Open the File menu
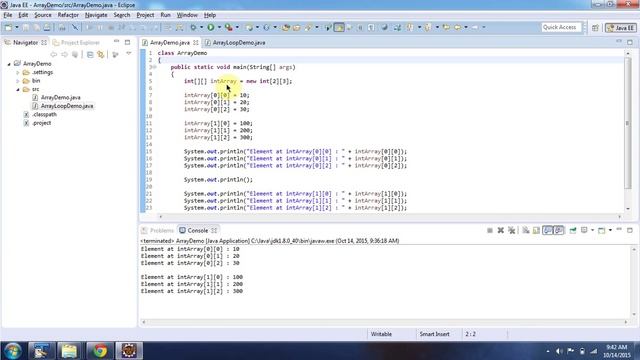 click(8, 15)
